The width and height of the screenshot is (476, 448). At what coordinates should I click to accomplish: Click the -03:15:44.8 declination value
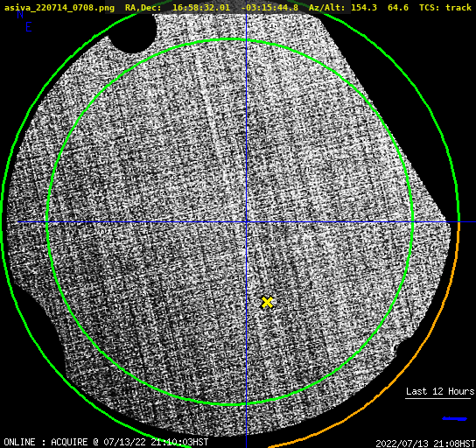point(269,7)
